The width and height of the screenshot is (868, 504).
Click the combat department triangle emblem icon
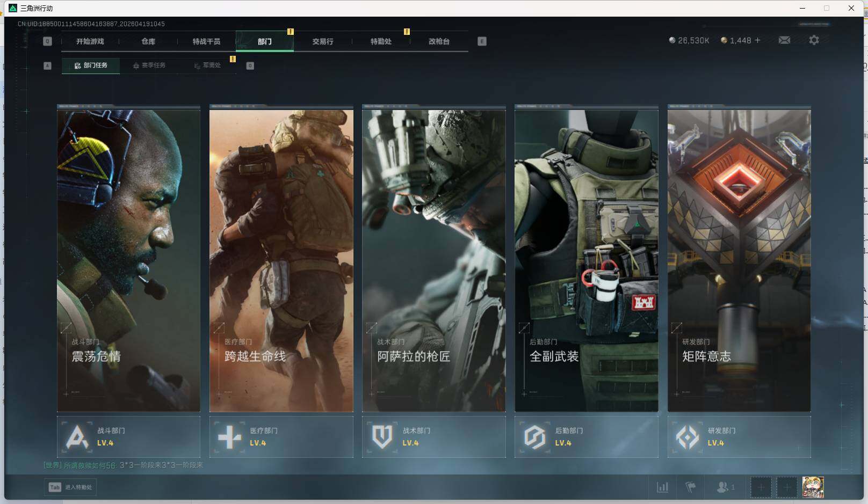pos(77,437)
